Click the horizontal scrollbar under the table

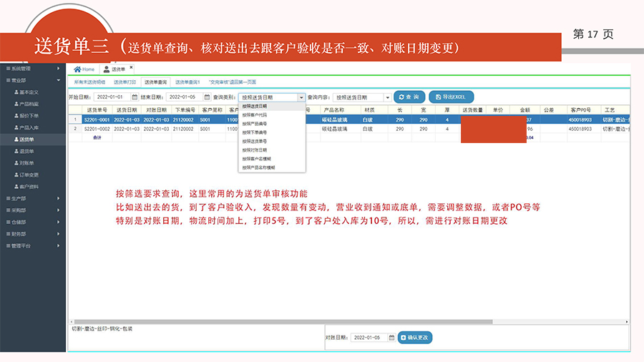tap(283, 322)
